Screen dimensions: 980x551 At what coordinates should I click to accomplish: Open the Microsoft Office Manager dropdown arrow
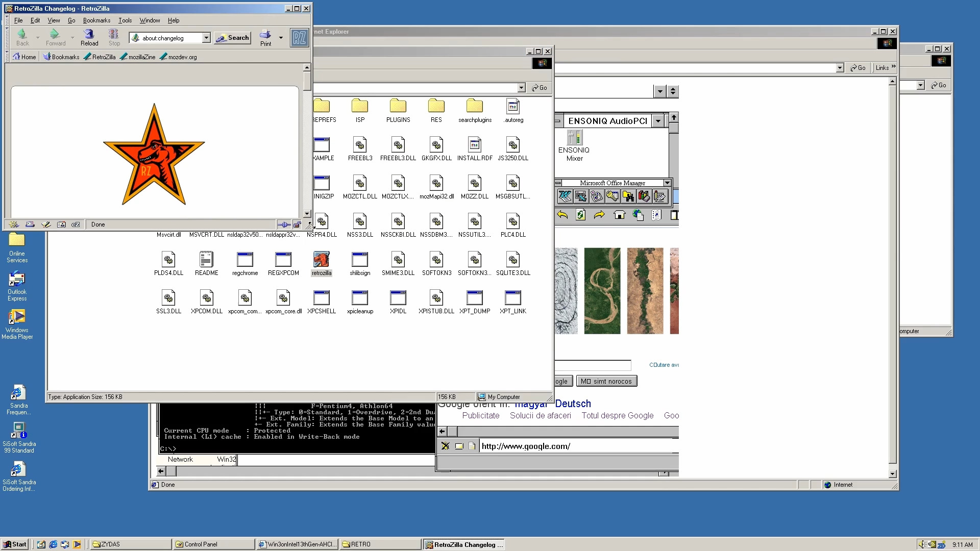[667, 183]
